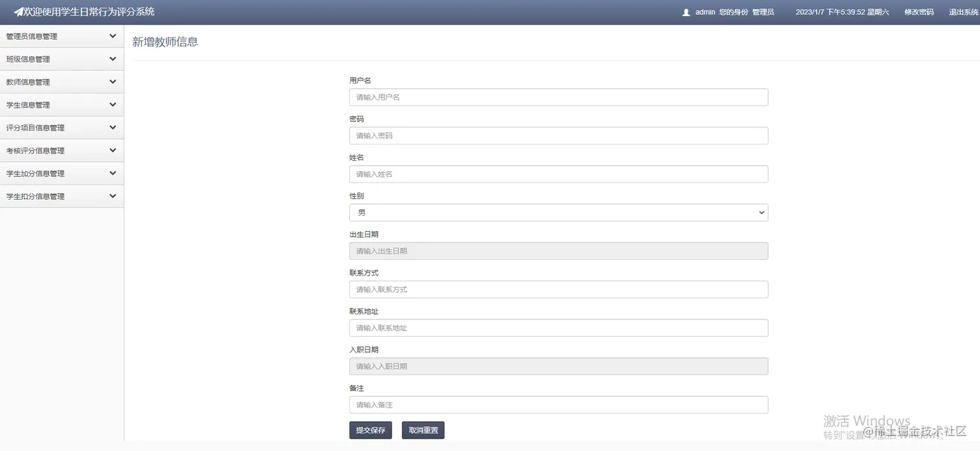This screenshot has width=980, height=451.
Task: Open 管理员信息管理 menu
Action: (x=62, y=36)
